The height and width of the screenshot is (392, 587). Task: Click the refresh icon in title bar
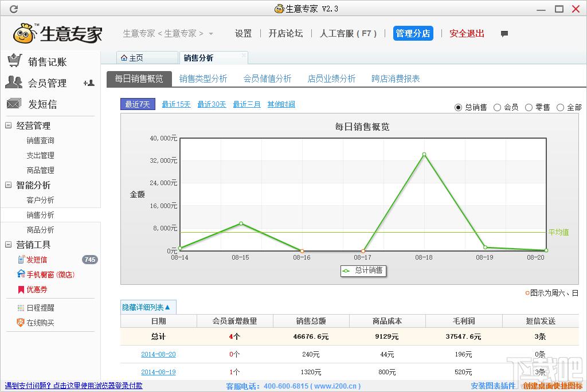pos(14,9)
